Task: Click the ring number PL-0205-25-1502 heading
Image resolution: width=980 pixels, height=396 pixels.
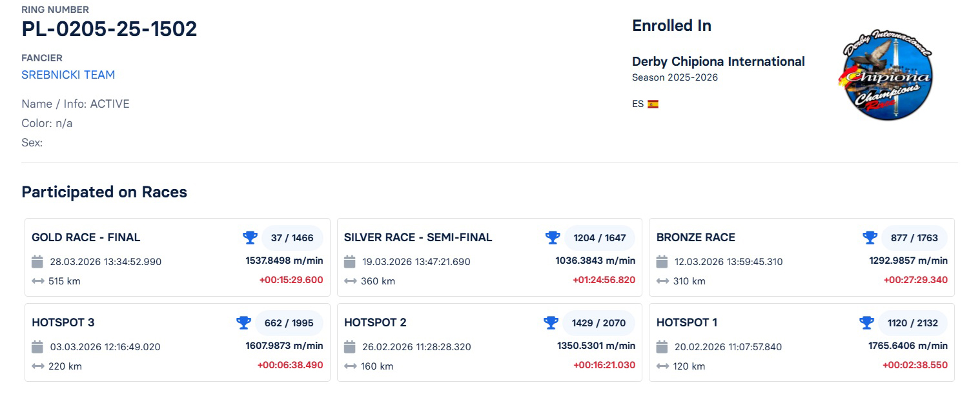Action: coord(109,29)
